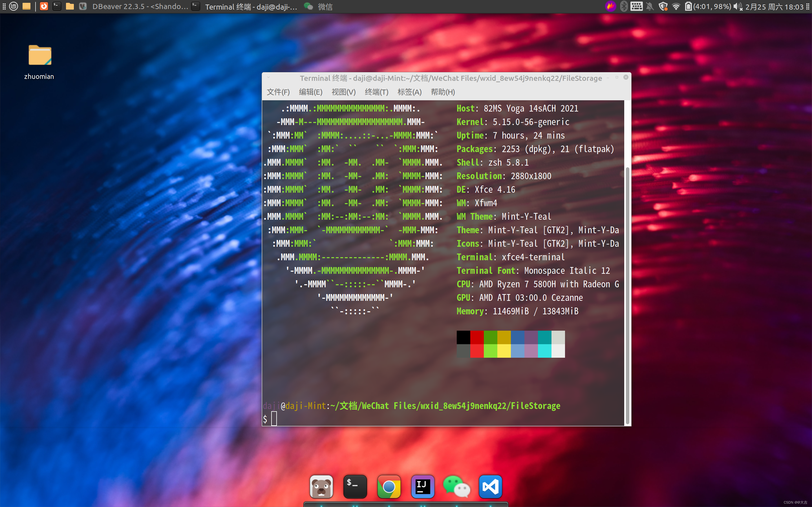Unmute the volume from the speaker icon
This screenshot has height=507, width=812.
[738, 6]
